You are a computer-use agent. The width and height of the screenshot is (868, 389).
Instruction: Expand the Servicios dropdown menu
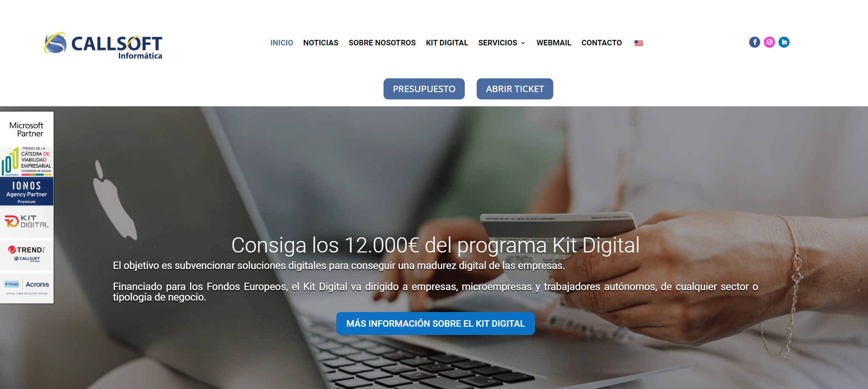(x=502, y=43)
